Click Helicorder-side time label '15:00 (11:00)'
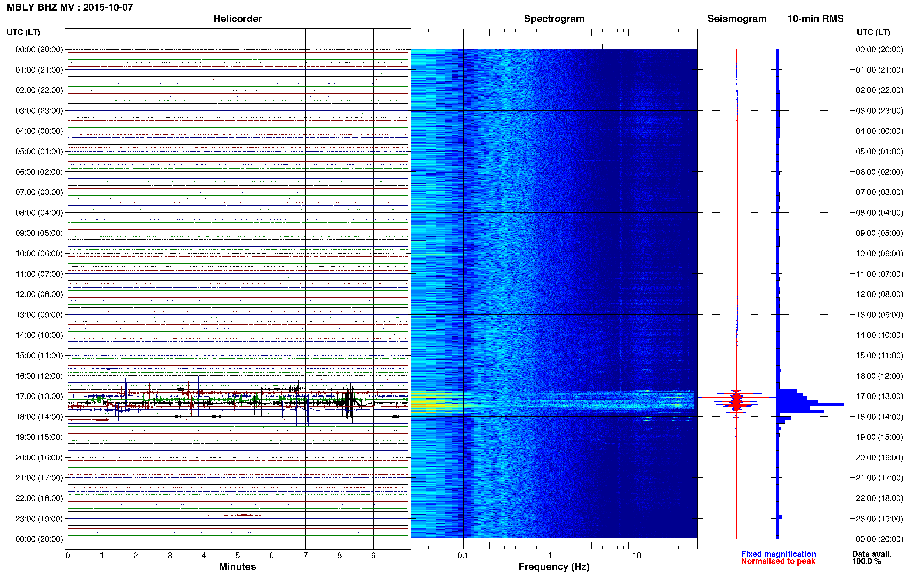 (x=39, y=355)
